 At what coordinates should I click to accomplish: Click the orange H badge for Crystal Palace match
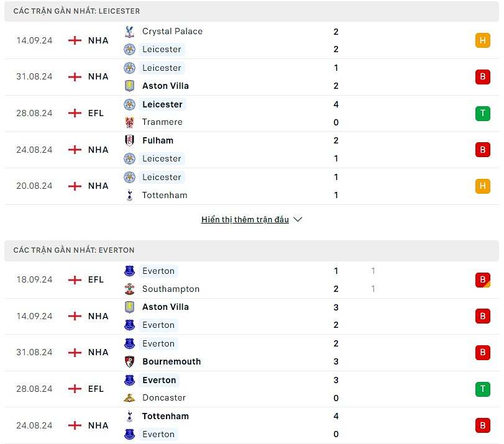[482, 40]
